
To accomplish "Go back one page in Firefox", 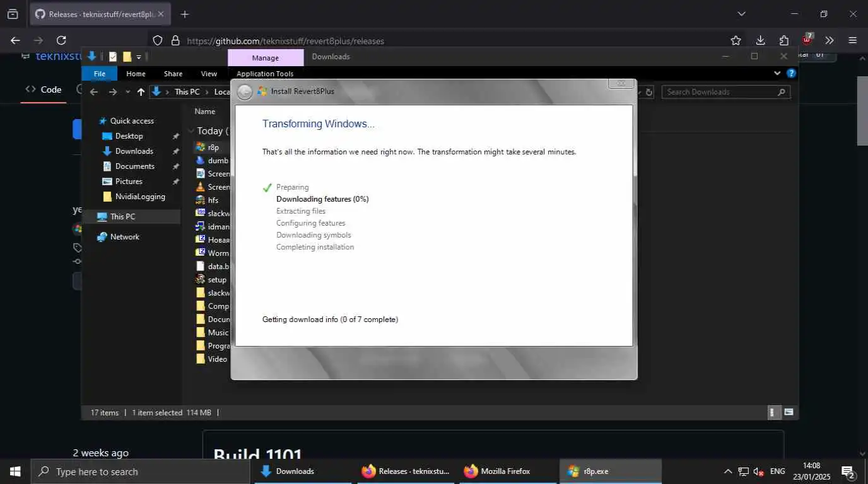I will [15, 40].
